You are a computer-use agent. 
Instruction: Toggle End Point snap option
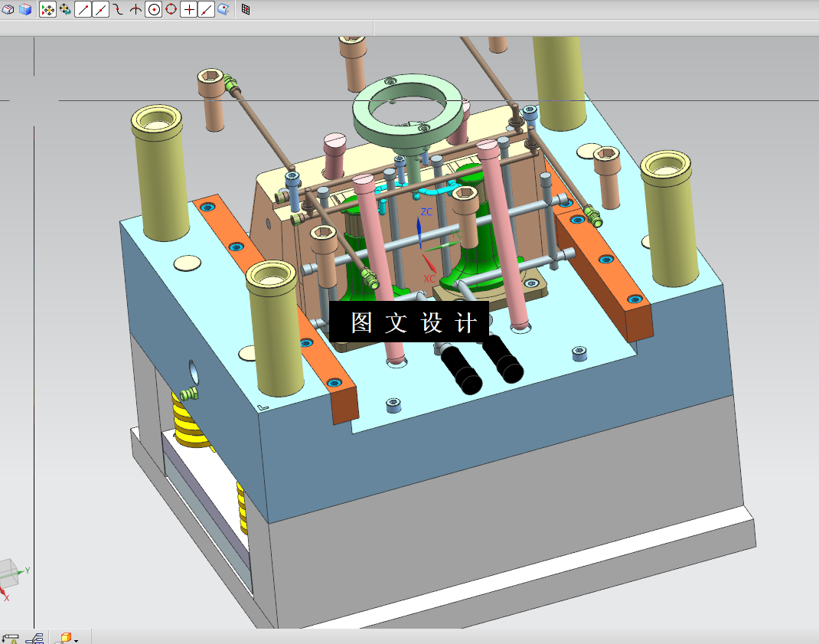[x=83, y=9]
